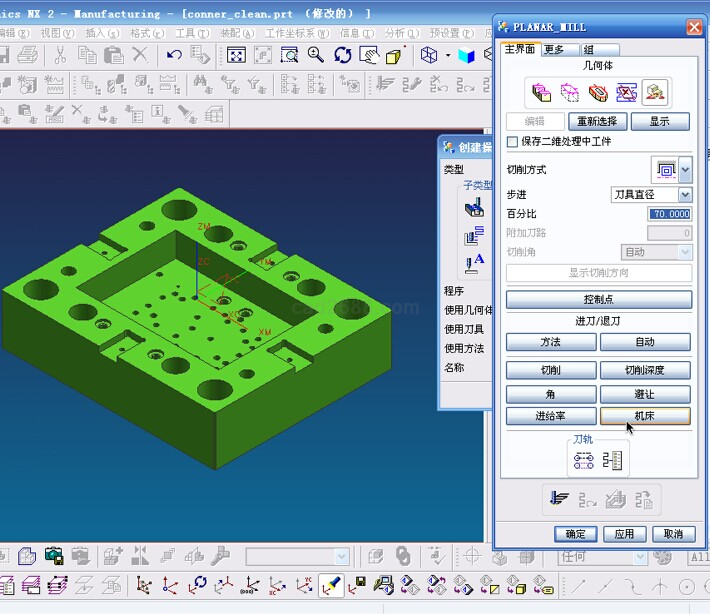Toggle the 保存二维处理中工件 checkbox

[x=513, y=142]
